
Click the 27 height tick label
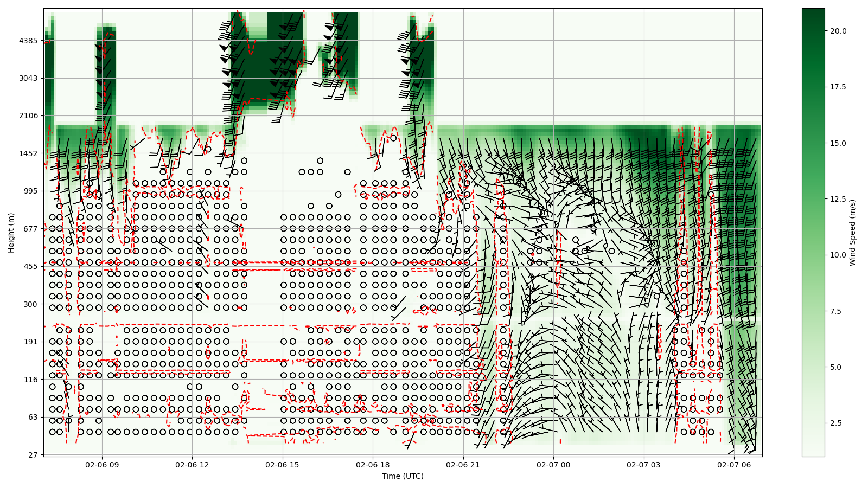click(x=32, y=455)
